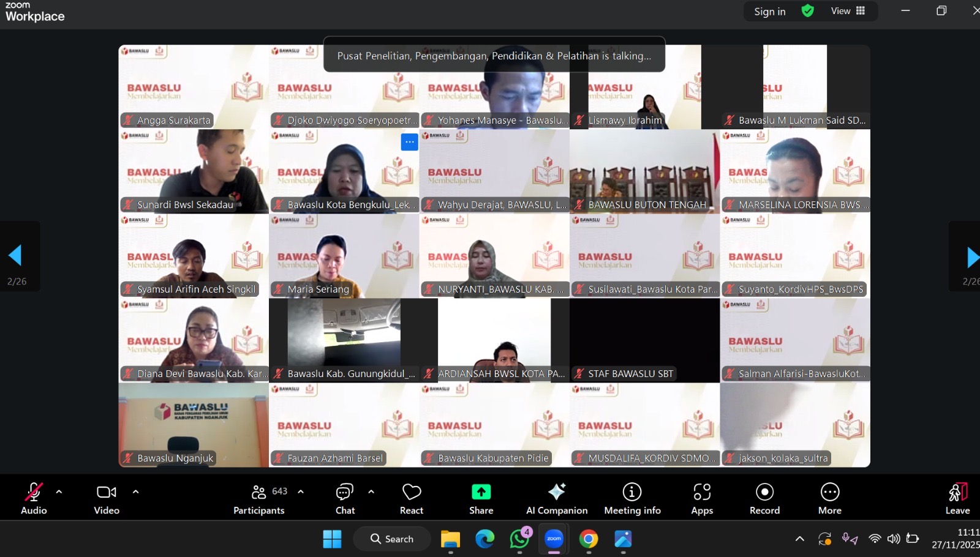Open the Chat panel icon
The width and height of the screenshot is (980, 557).
(345, 492)
